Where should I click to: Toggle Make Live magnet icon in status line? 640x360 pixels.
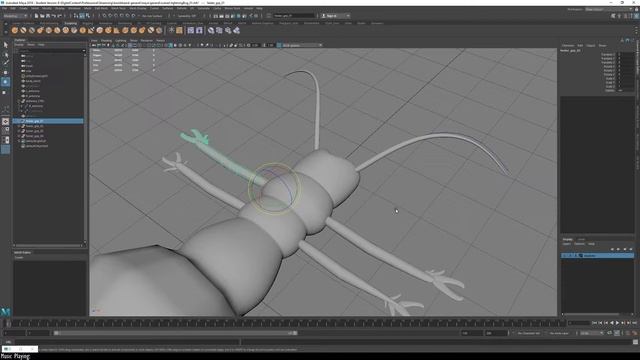point(133,16)
